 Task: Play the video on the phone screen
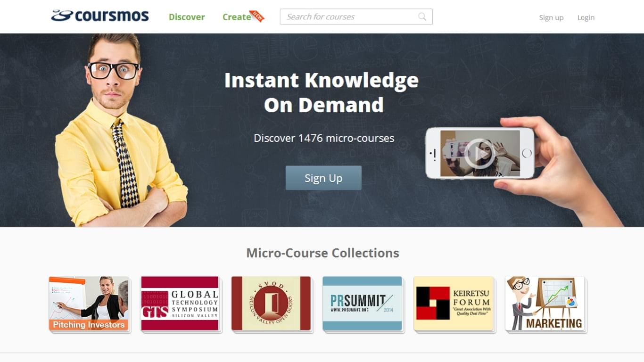(479, 154)
